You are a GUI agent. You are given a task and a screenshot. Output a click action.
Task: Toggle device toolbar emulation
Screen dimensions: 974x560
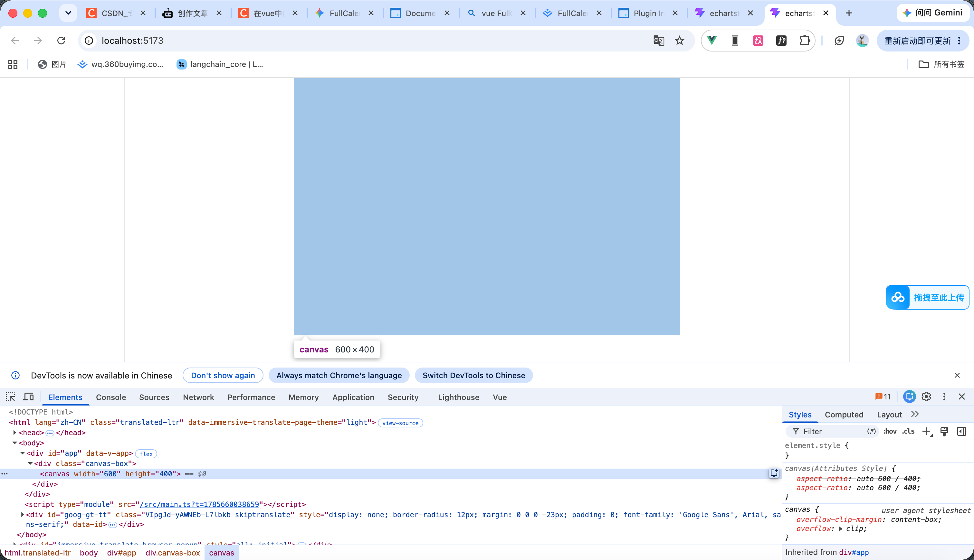coord(29,397)
